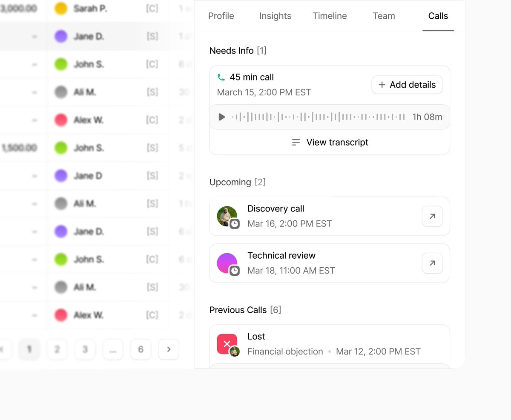Viewport: 511px width, 420px height.
Task: Click the Technical review purple gradient avatar
Action: 227,263
